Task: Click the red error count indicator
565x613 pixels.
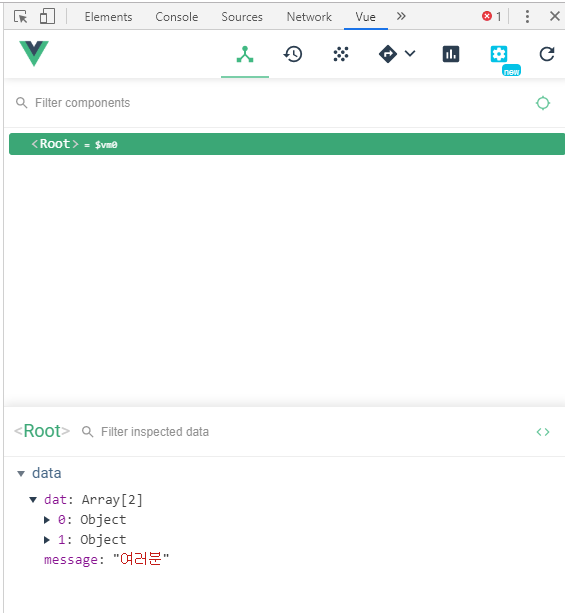Action: (491, 16)
